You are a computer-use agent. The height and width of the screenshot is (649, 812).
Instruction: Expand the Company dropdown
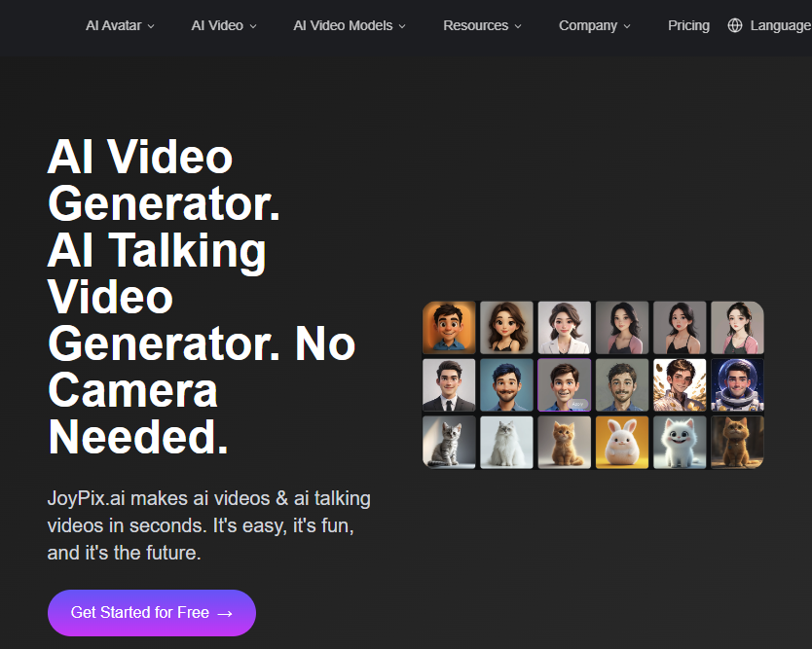click(588, 25)
